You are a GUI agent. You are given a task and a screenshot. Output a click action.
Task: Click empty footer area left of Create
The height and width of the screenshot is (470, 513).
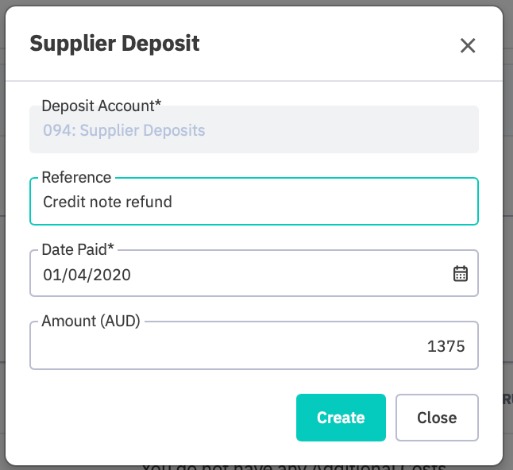coord(160,417)
